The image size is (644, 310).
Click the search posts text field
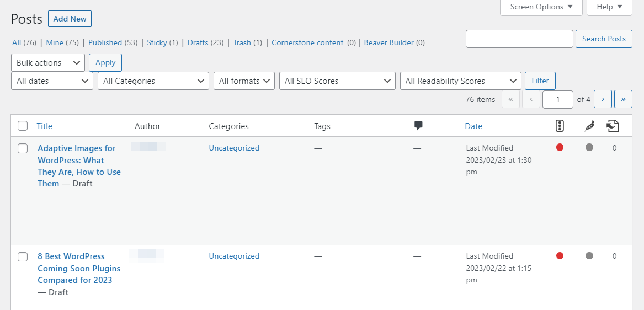(x=519, y=39)
